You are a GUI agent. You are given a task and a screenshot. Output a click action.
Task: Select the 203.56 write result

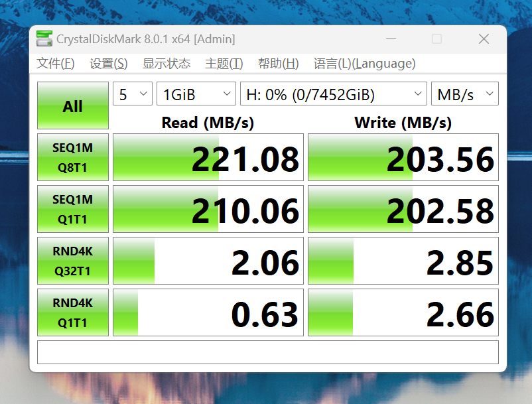click(403, 157)
